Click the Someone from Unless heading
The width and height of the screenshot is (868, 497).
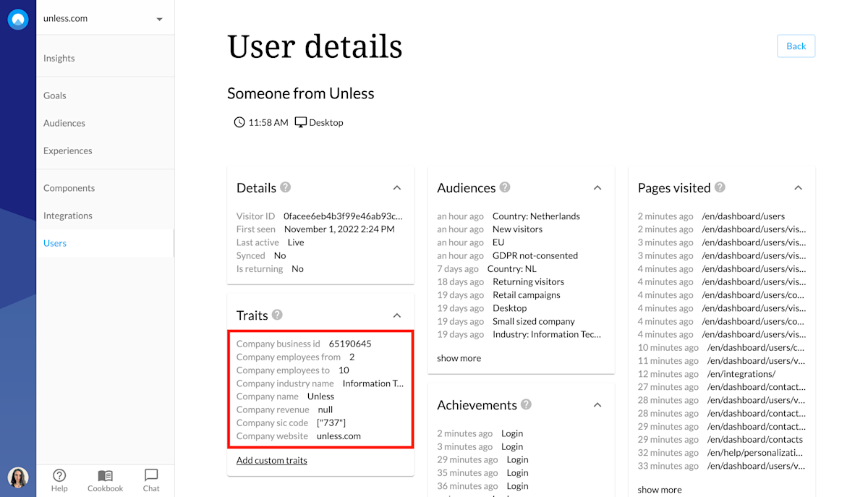coord(301,93)
